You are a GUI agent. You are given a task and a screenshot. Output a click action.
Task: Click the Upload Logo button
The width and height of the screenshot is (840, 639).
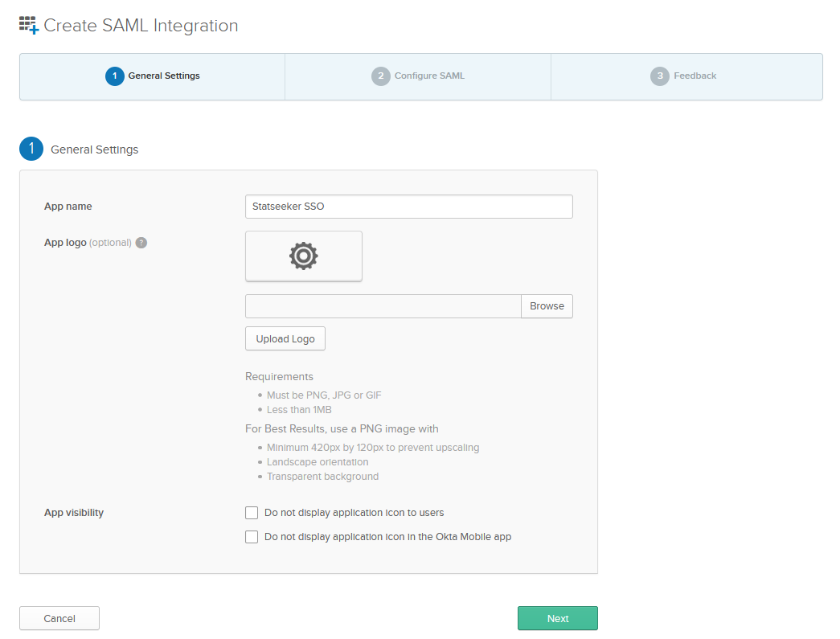[285, 338]
